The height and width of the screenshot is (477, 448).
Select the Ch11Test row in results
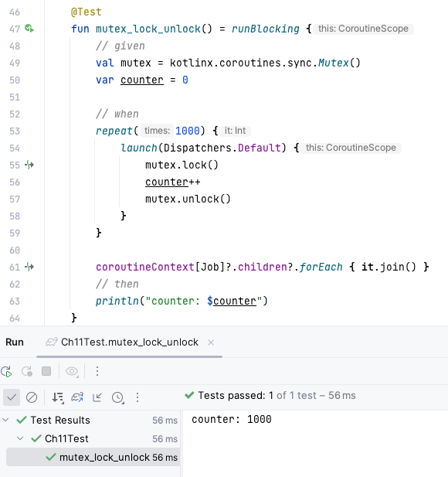(x=90, y=438)
